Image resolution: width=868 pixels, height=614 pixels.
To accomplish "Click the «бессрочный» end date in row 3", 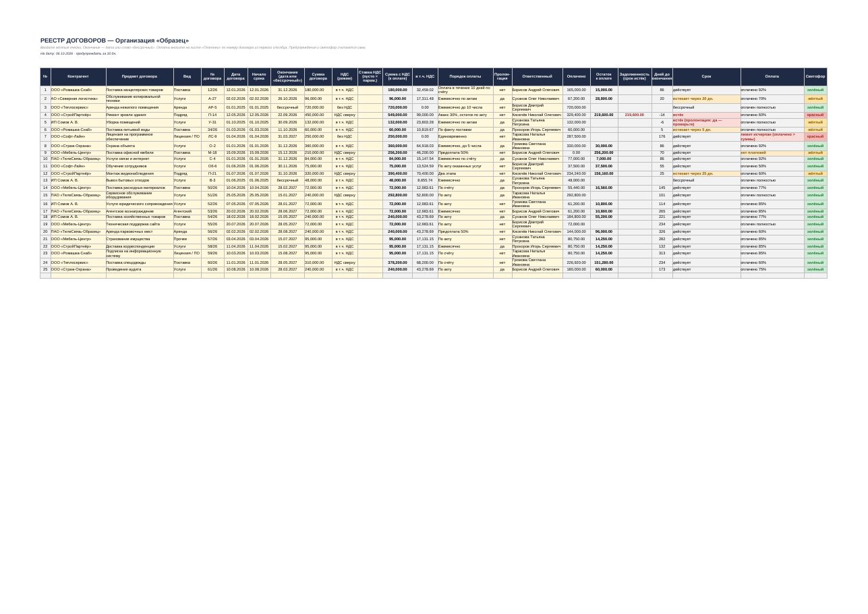I will pyautogui.click(x=287, y=107).
